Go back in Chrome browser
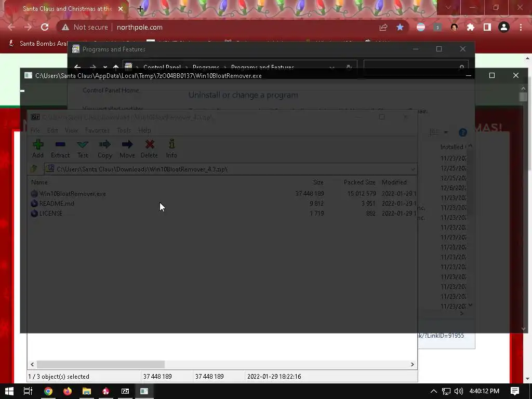This screenshot has width=532, height=399. (x=11, y=27)
